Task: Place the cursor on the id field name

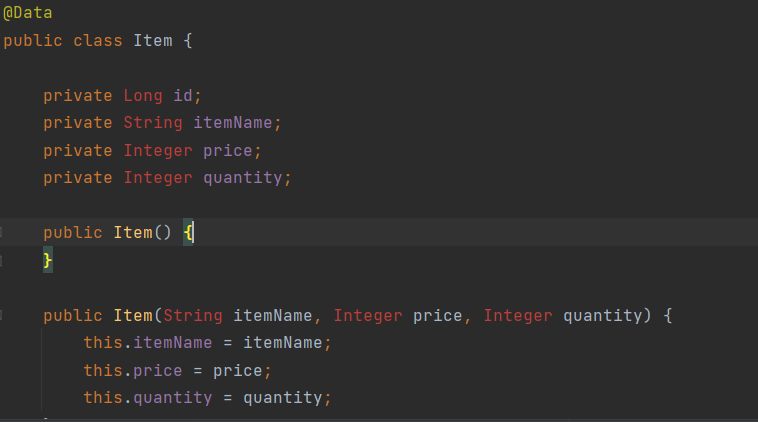Action: [x=183, y=96]
